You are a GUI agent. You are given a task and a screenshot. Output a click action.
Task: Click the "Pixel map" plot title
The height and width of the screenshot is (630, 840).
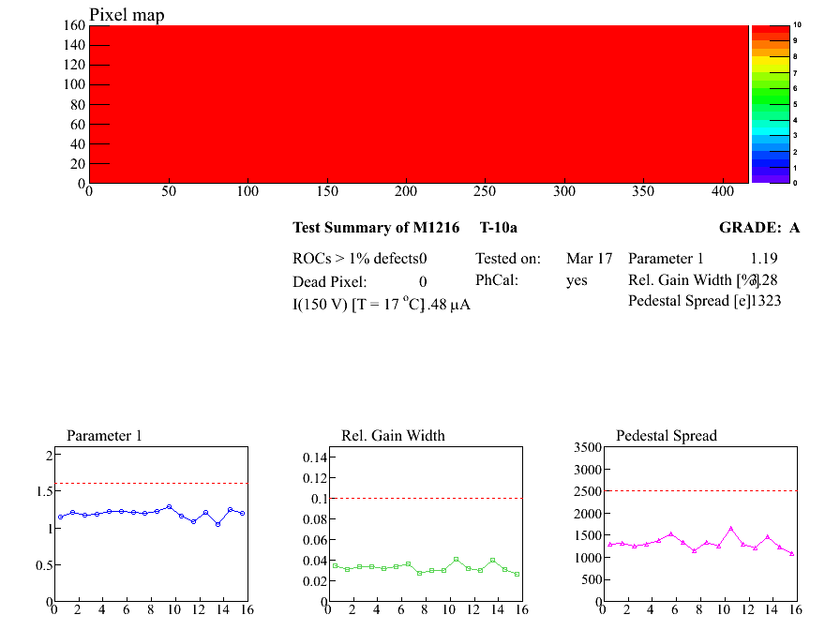coord(127,15)
